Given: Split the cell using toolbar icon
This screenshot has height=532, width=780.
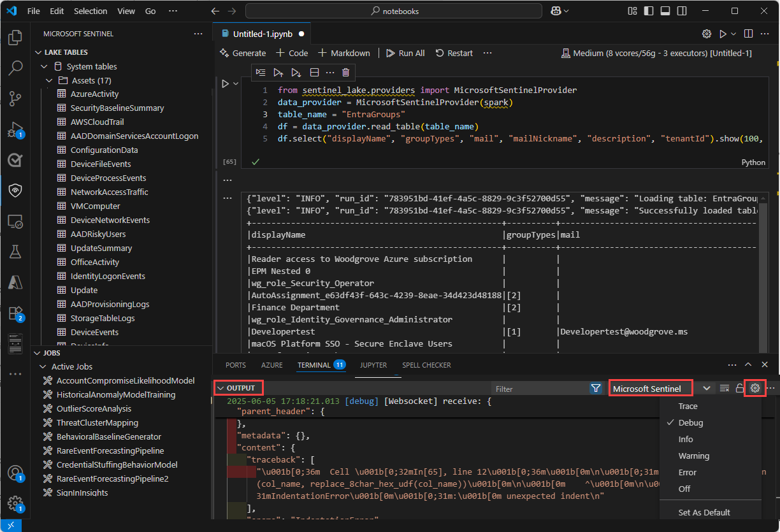Looking at the screenshot, I should 314,73.
